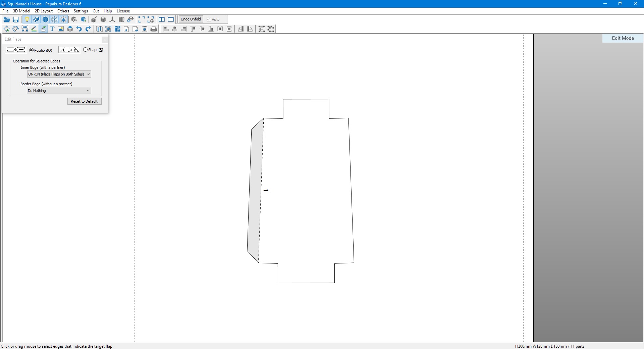The image size is (644, 349).
Task: Select the join/disjoin faces tool
Action: [x=25, y=29]
